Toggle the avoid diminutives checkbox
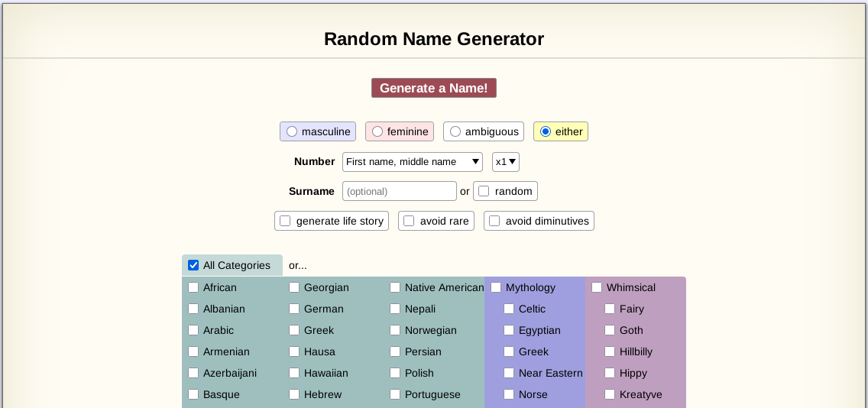 tap(494, 221)
